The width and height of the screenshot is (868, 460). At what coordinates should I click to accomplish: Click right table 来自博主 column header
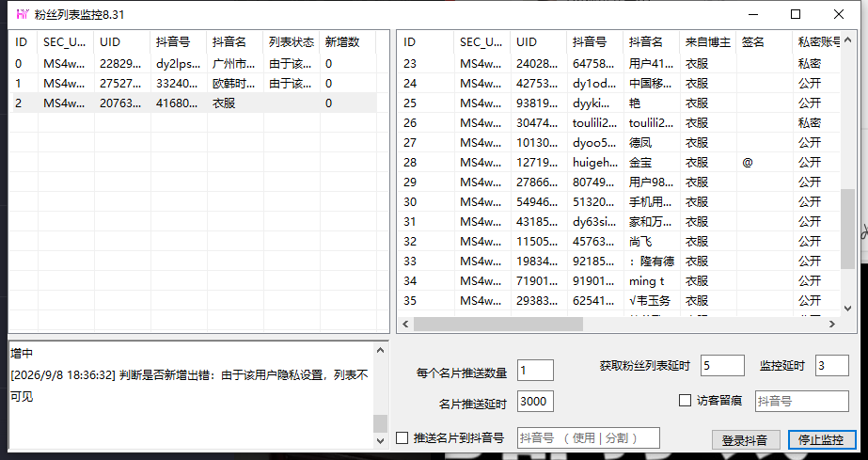[x=707, y=42]
